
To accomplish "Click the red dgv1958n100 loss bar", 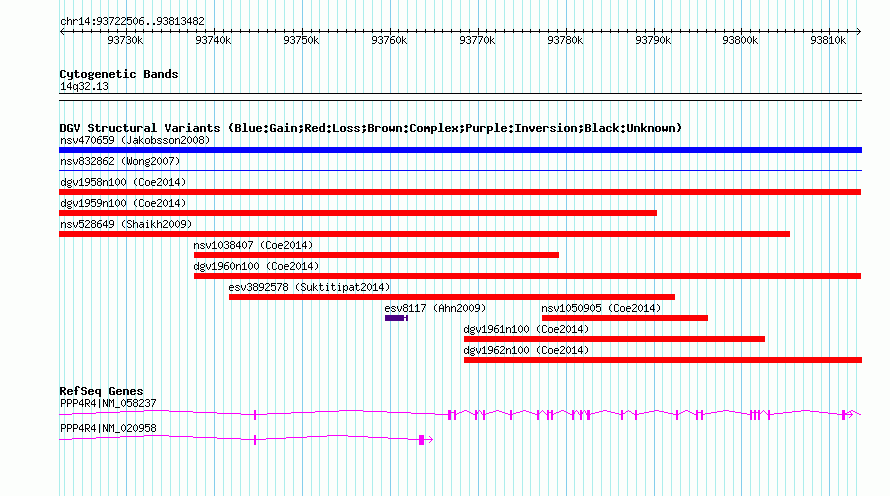I will (x=460, y=192).
